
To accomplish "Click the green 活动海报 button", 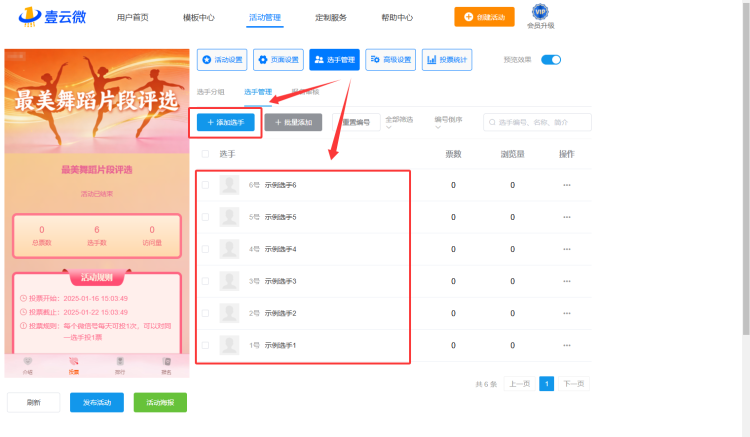I will tap(160, 403).
